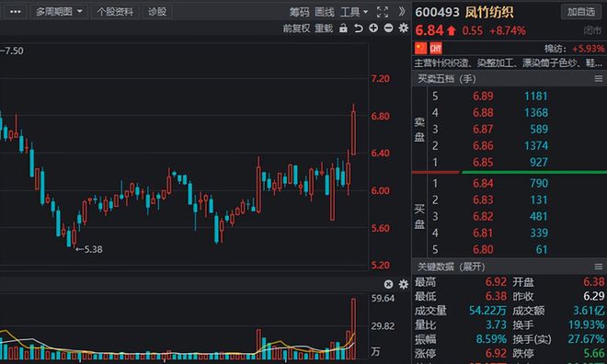Open the 多周期图 dropdown
Viewport: 607px width, 364px height.
59,12
